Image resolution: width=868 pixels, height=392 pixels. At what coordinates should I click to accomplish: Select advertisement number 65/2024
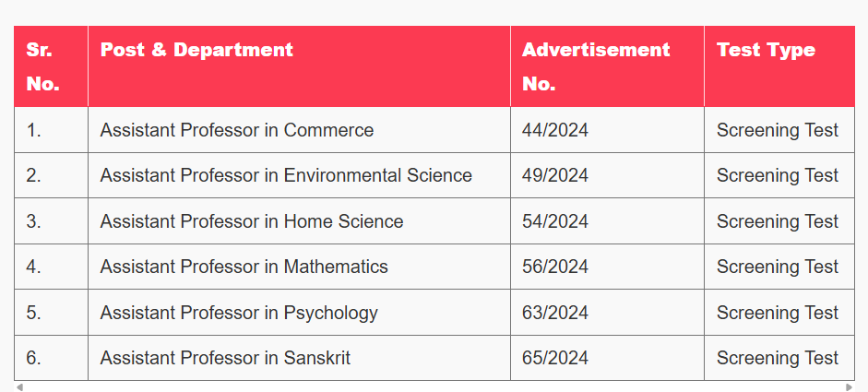554,358
